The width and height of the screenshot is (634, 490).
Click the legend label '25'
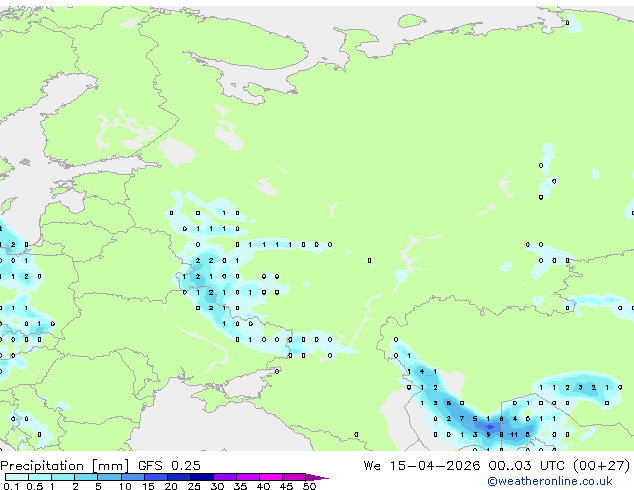pyautogui.click(x=194, y=486)
